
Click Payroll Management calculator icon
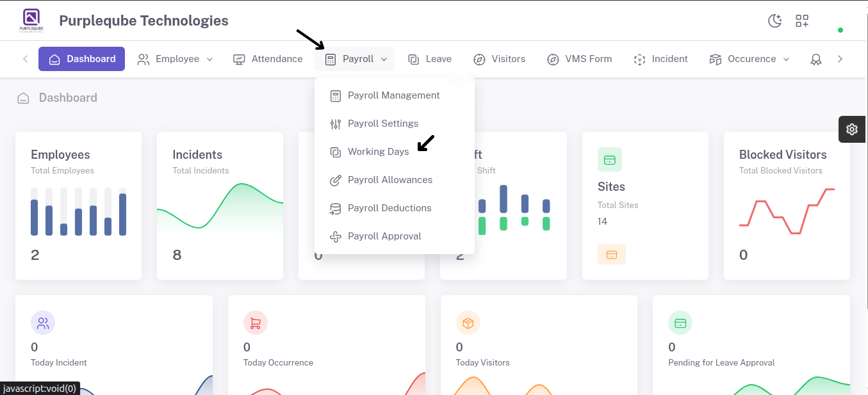(336, 96)
